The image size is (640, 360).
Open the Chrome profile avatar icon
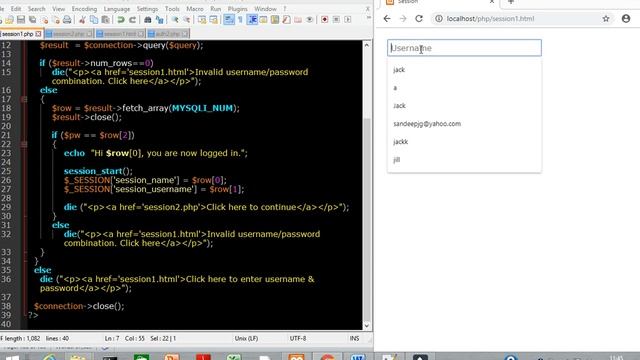pos(626,19)
